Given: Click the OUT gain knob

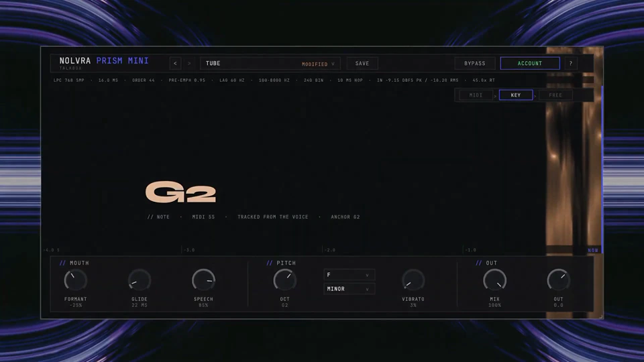Looking at the screenshot, I should pos(558,280).
